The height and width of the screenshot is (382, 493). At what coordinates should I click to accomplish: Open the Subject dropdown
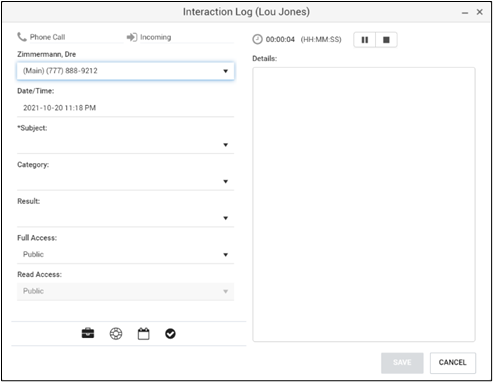(125, 145)
